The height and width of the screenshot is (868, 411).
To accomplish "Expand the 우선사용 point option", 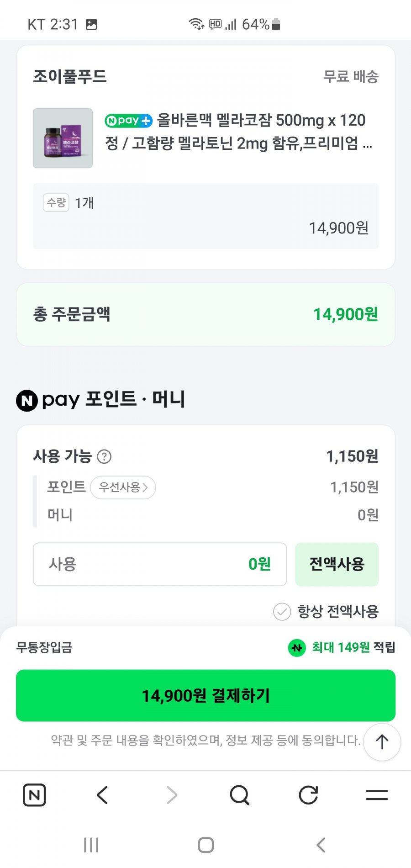I will 123,487.
